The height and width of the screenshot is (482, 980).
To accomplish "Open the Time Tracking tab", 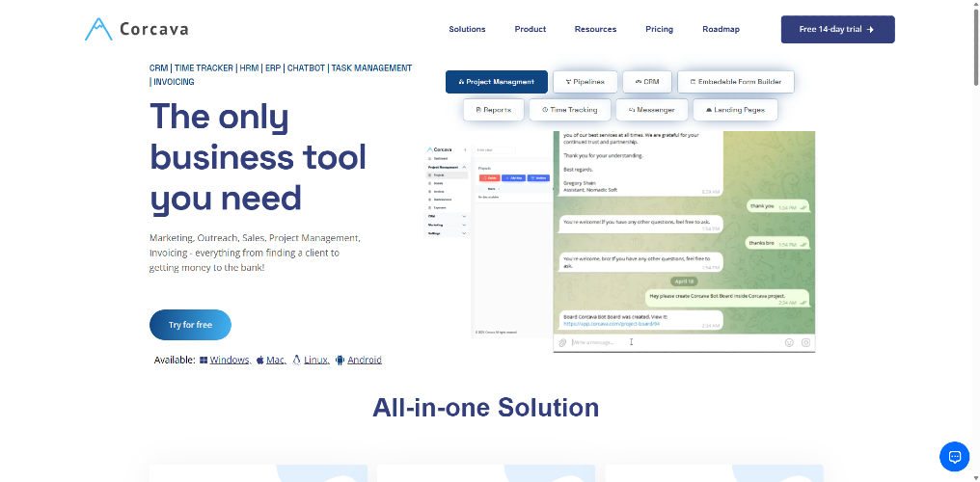I will click(x=569, y=110).
